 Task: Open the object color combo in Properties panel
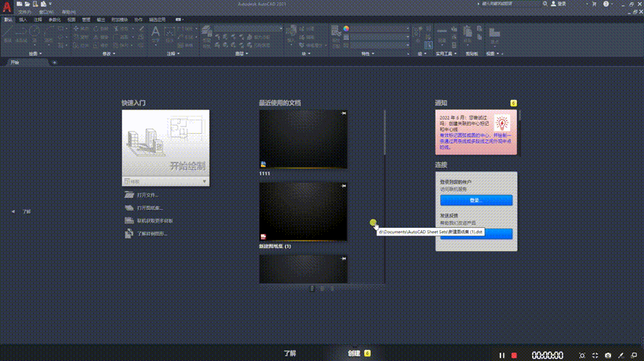(x=380, y=29)
